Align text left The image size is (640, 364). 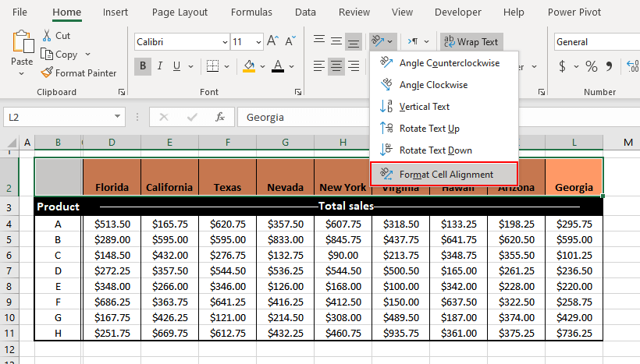[319, 66]
